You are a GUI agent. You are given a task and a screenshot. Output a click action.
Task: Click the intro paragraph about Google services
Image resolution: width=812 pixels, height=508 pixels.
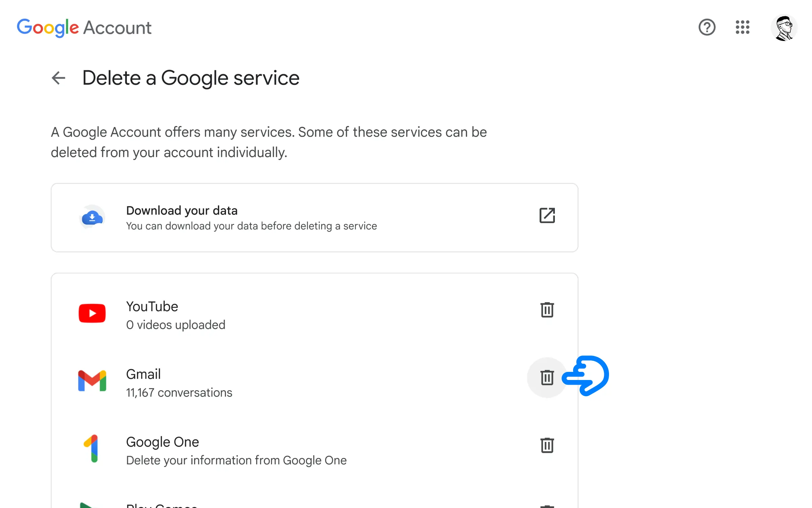pos(269,142)
